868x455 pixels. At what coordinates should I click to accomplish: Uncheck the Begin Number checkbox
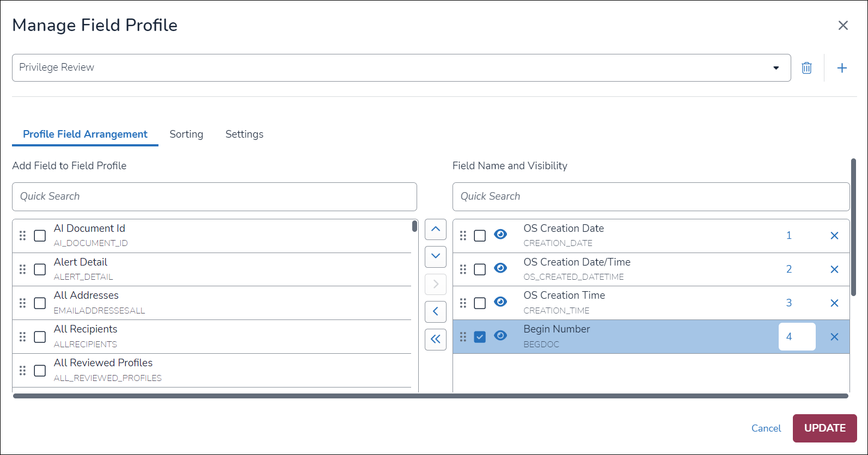point(480,337)
